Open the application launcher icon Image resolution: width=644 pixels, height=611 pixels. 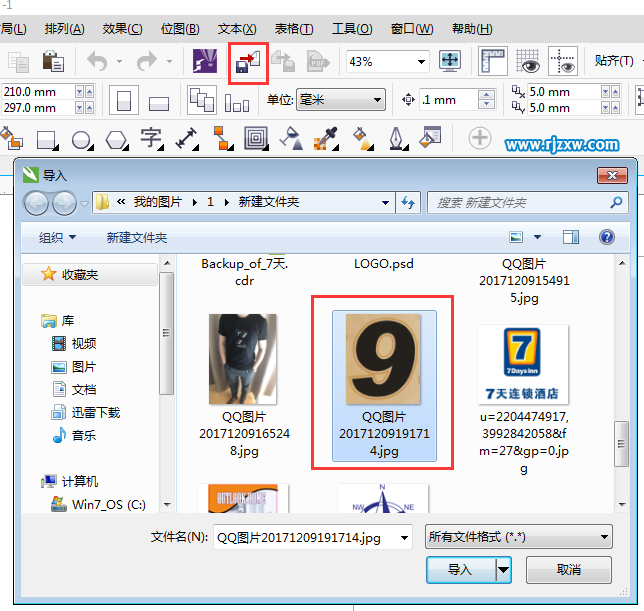pos(205,61)
